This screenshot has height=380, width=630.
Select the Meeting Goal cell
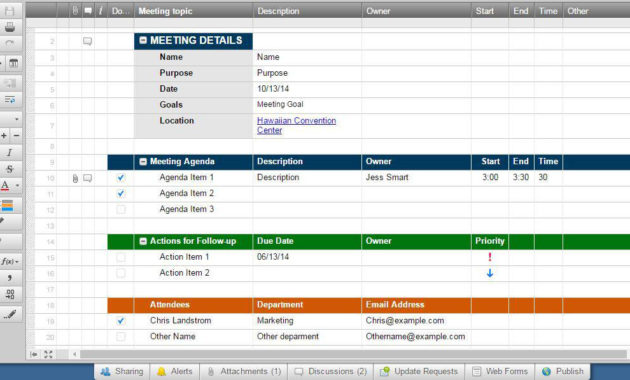307,105
